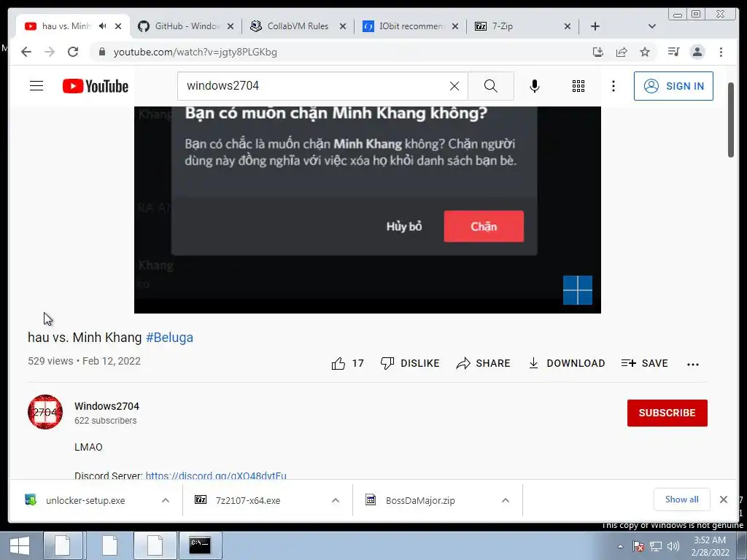The width and height of the screenshot is (747, 560).
Task: Subscribe to Windows2704 channel
Action: 667,413
